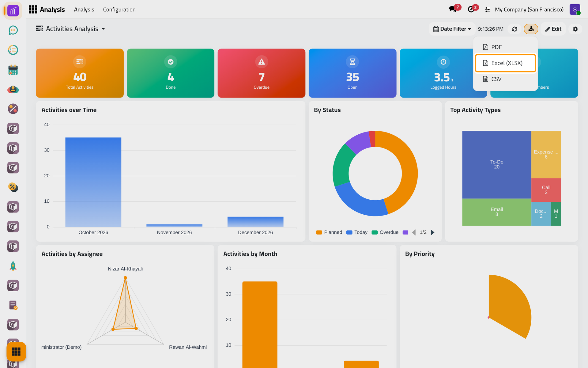Toggle the Planned legend item in By Status

tap(329, 232)
